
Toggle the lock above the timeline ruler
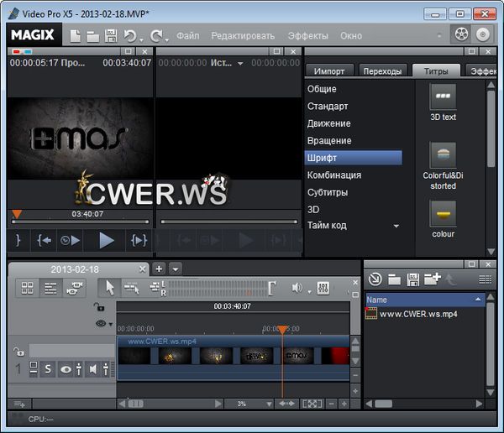point(99,307)
